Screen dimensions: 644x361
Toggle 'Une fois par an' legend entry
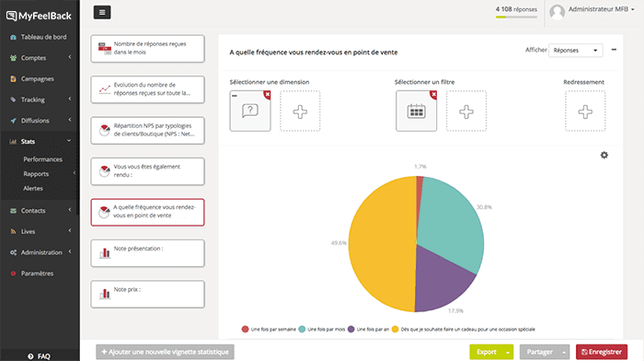(x=368, y=329)
